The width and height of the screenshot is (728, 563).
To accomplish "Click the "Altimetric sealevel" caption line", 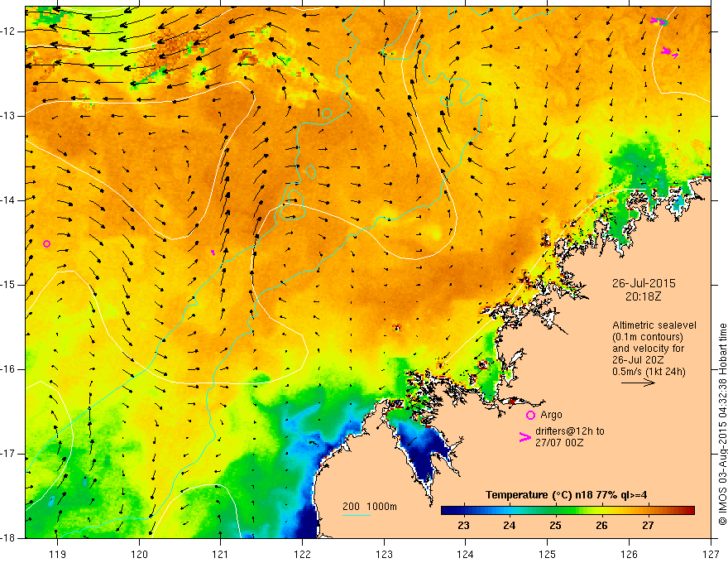I will (x=654, y=325).
